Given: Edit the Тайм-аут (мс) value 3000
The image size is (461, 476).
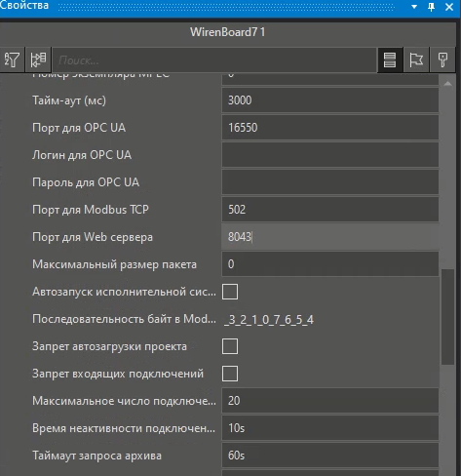Looking at the screenshot, I should coord(330,100).
